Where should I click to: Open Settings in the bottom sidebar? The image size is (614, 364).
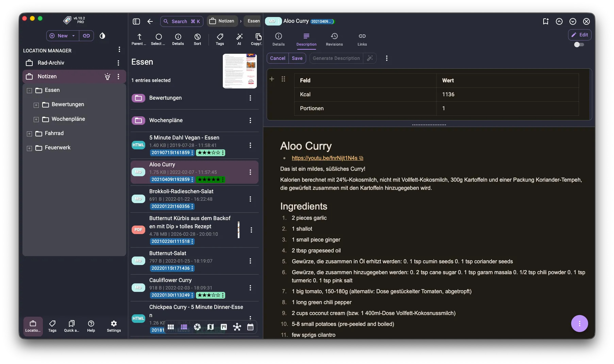(114, 326)
